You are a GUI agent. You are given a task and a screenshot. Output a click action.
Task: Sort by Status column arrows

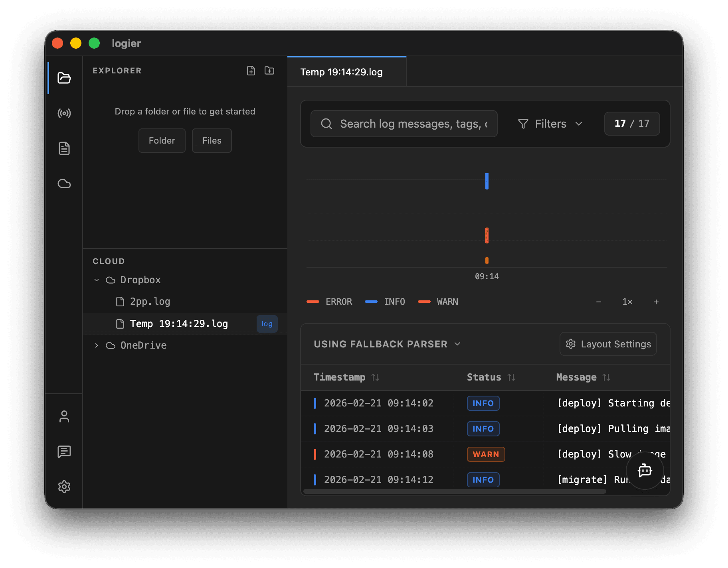[511, 377]
